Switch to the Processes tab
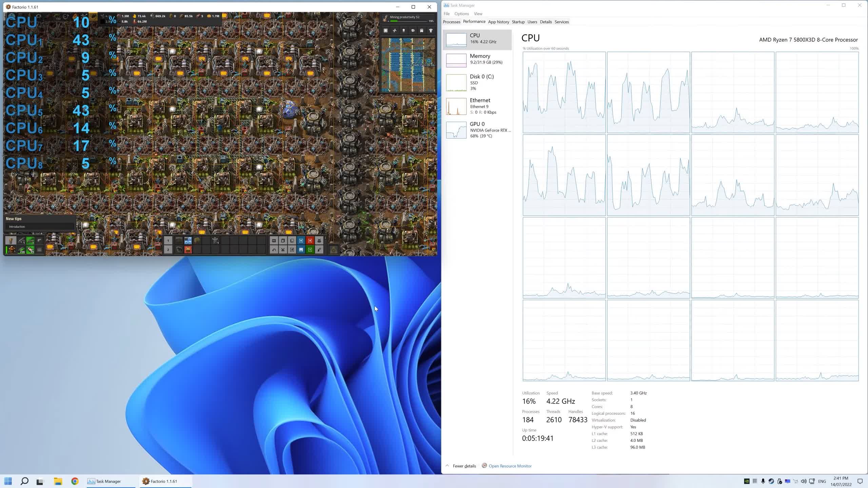 point(452,22)
